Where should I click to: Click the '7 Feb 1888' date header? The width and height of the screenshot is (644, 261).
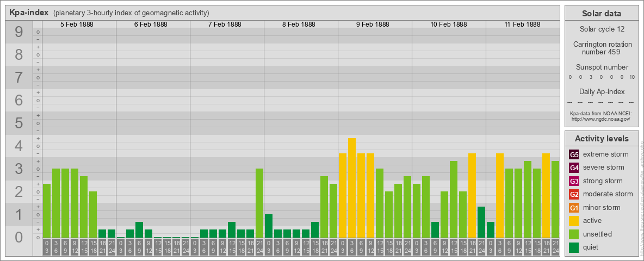(x=225, y=24)
